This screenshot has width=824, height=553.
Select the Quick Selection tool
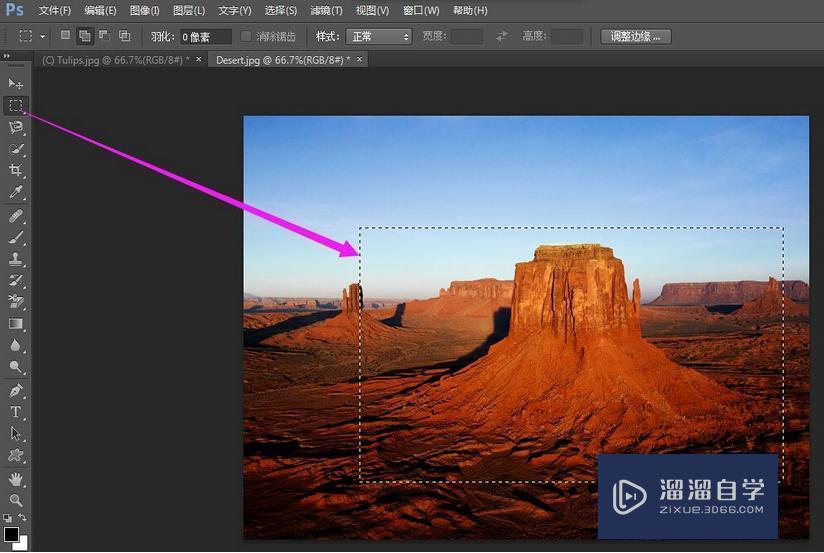pos(16,149)
